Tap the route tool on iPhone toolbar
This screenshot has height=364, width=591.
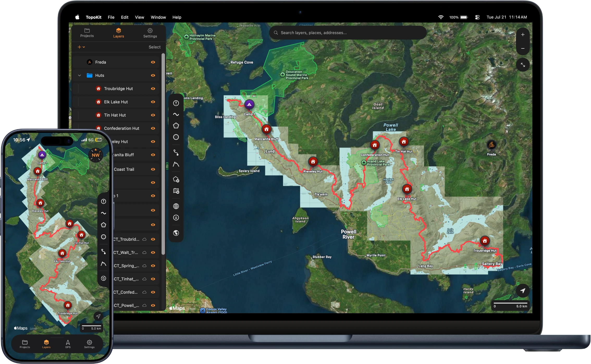103,252
